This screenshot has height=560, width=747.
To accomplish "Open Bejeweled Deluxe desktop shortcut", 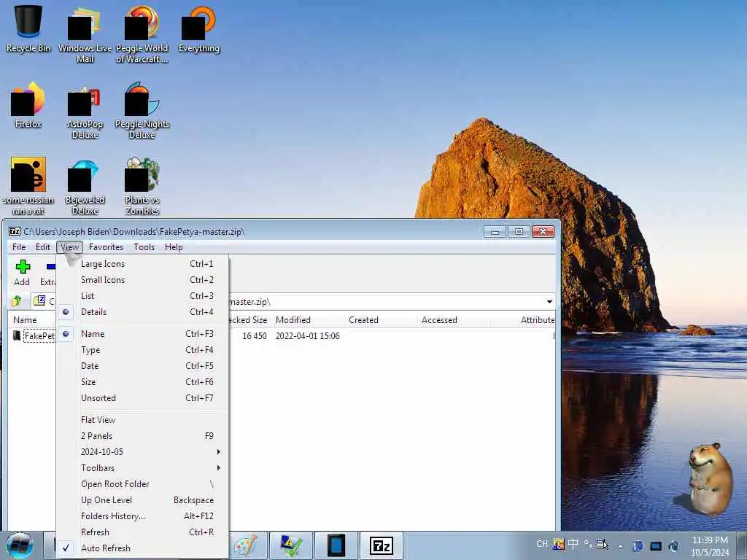I will click(85, 186).
